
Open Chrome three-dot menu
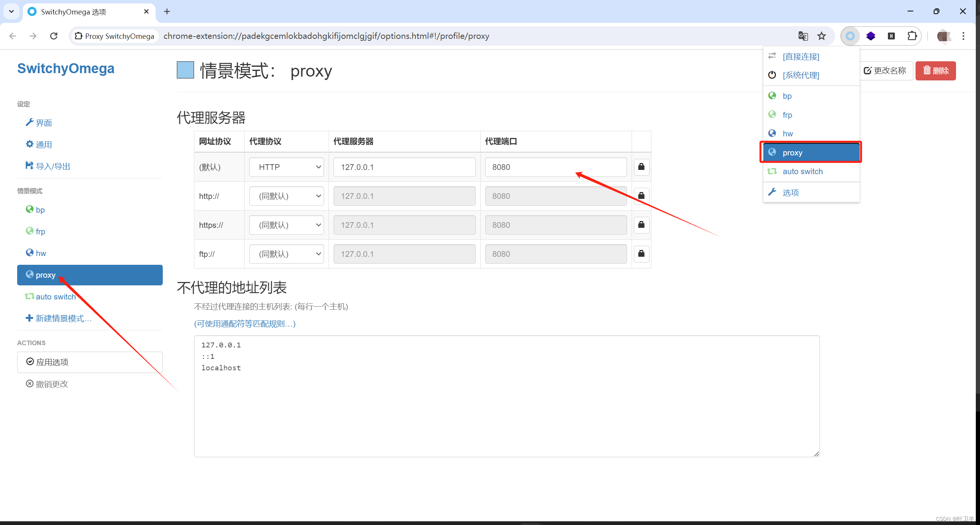[963, 36]
